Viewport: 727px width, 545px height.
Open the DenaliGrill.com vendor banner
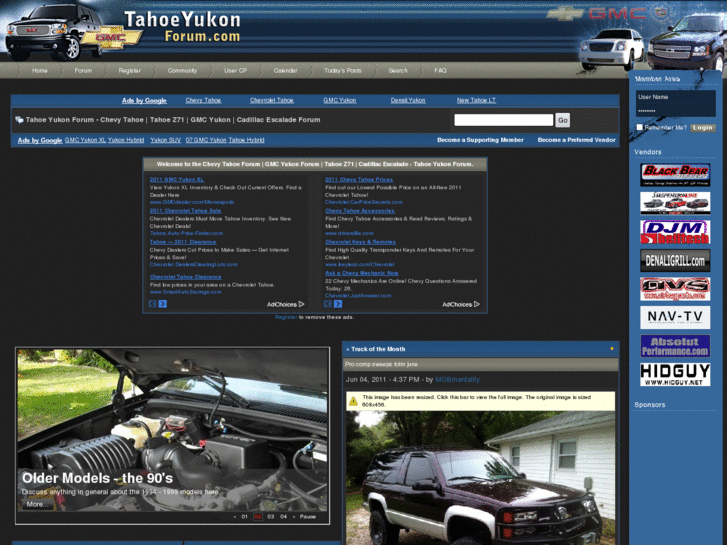(x=675, y=260)
